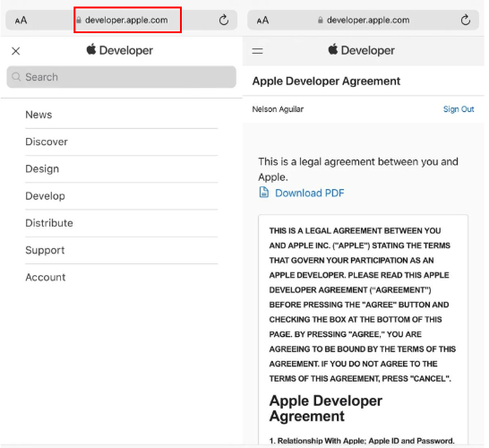Click the Download PDF link
The width and height of the screenshot is (489, 448).
point(309,194)
